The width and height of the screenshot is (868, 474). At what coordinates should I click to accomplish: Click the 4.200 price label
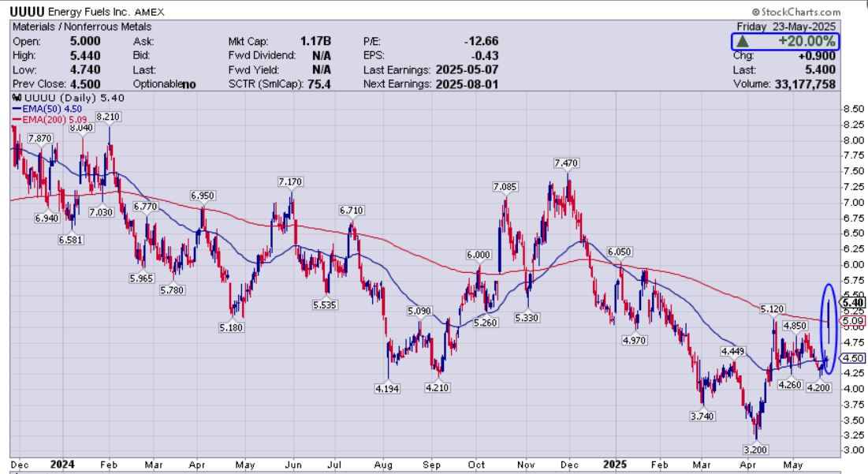pos(818,387)
